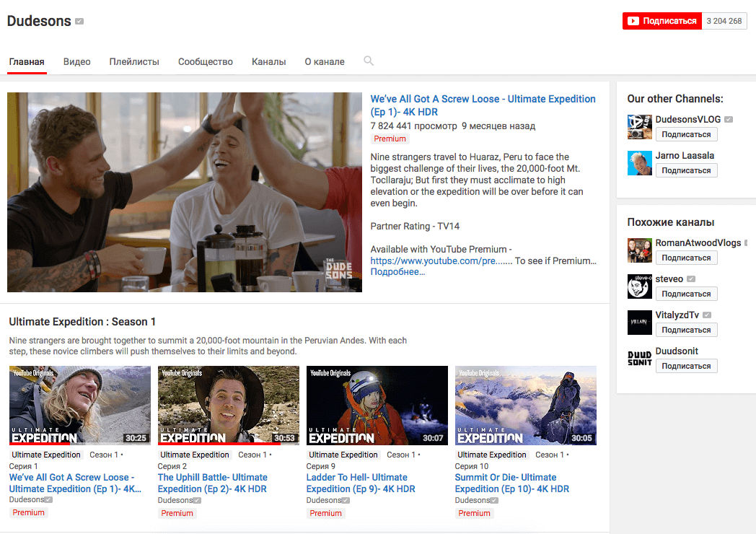Open Episode 9 thumbnail with 30:07 duration
The width and height of the screenshot is (756, 534).
point(377,406)
